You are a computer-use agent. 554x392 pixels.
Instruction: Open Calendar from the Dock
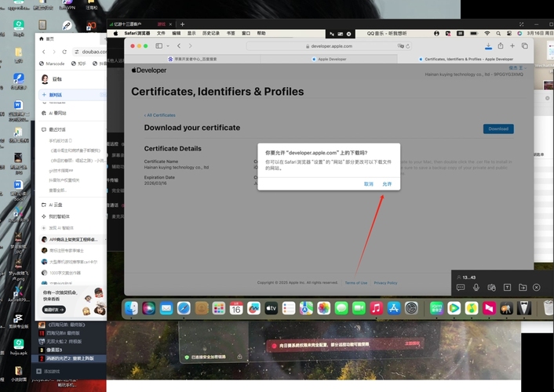[236, 308]
